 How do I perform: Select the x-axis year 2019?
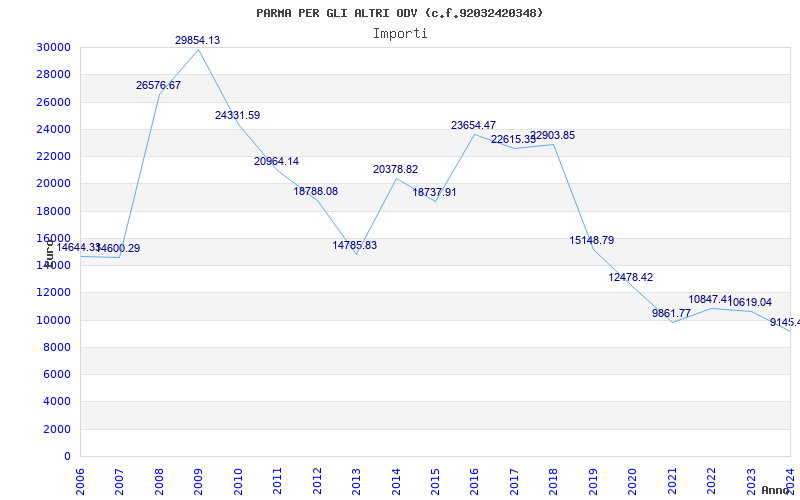[x=593, y=481]
